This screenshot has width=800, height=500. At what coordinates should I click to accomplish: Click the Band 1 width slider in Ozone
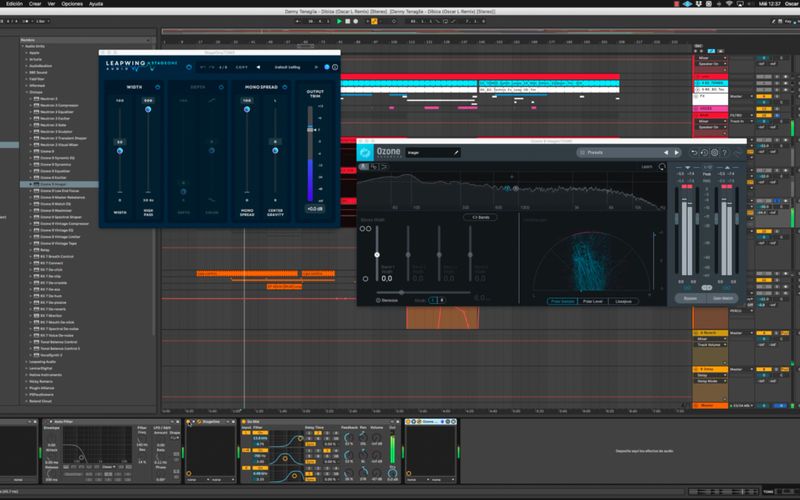pos(377,254)
